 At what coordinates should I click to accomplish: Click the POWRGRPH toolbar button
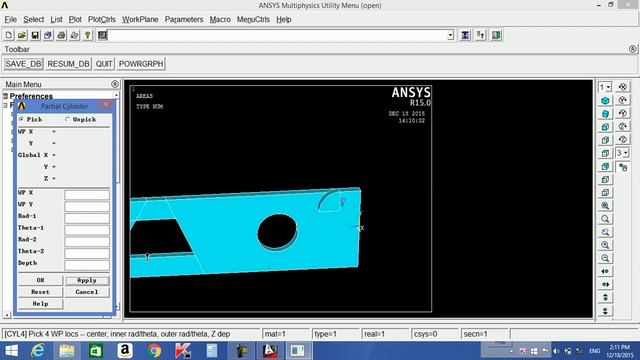click(x=141, y=64)
